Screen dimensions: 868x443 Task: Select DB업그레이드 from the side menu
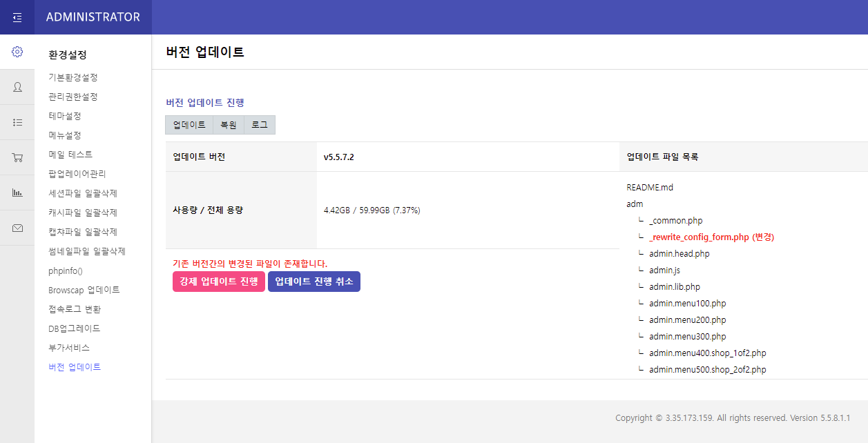point(75,328)
